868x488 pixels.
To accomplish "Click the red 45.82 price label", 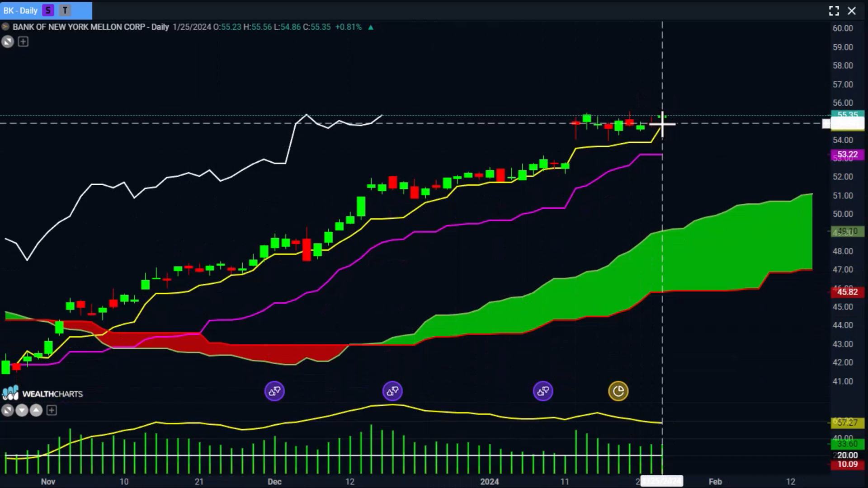I will (848, 292).
